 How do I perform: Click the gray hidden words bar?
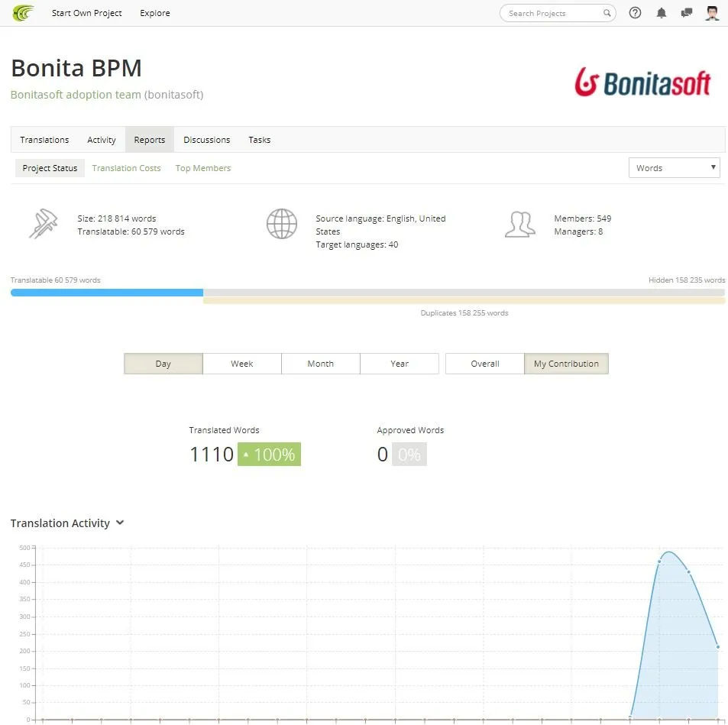click(x=464, y=293)
